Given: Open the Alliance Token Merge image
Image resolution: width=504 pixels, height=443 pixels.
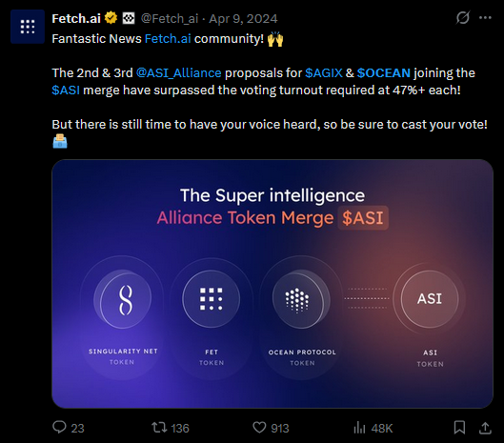Looking at the screenshot, I should click(x=272, y=284).
